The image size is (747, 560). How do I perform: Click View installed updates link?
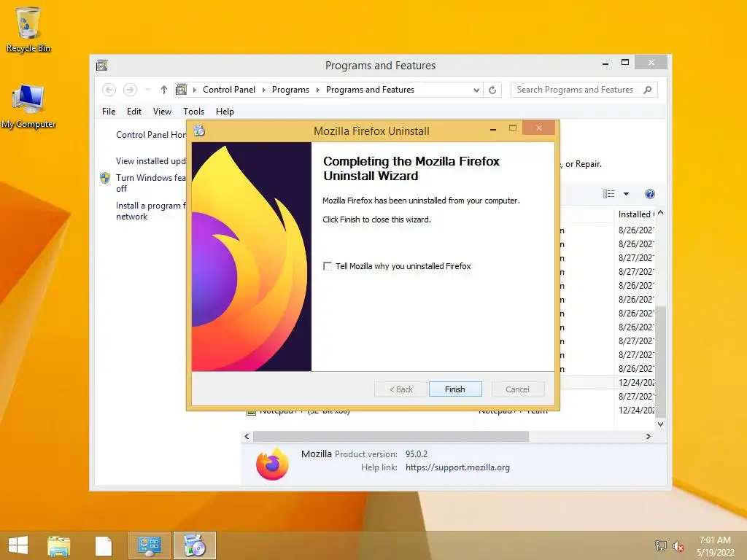[x=150, y=161]
